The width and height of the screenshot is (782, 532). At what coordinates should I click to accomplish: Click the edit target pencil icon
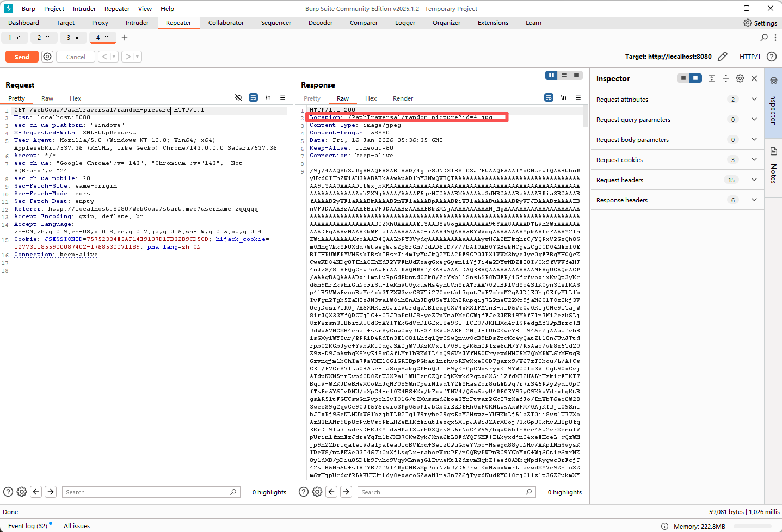[722, 57]
